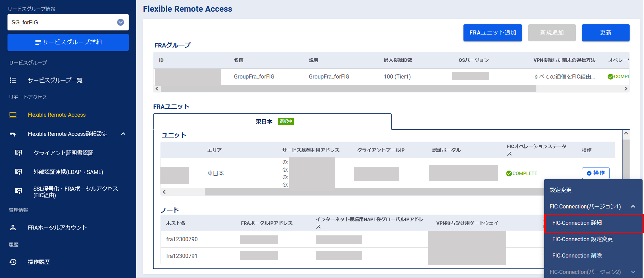The height and width of the screenshot is (278, 644).
Task: Click FRAグループ table scrollbar right arrow
Action: point(626,89)
